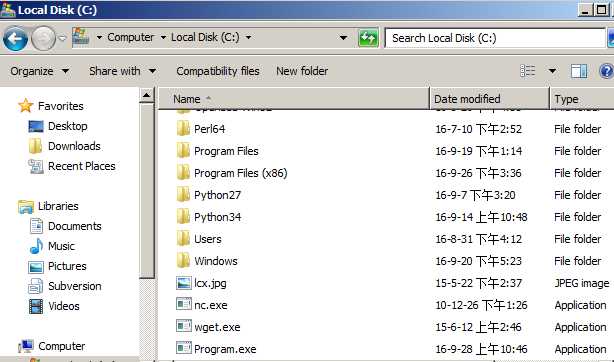Select the Users folder icon
The height and width of the screenshot is (362, 614).
click(x=183, y=238)
